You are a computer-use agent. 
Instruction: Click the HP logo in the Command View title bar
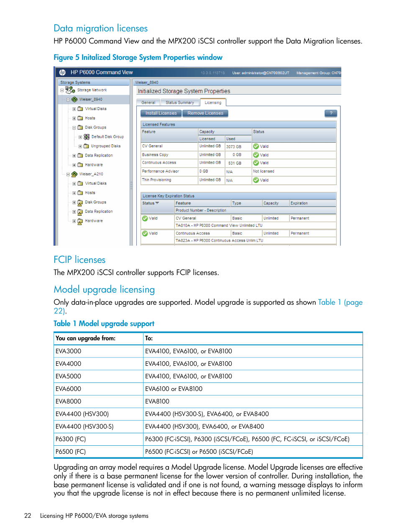click(x=62, y=72)
